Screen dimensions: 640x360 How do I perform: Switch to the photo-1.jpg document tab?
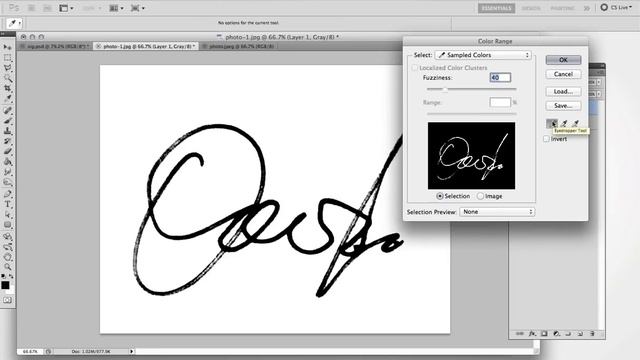point(146,47)
